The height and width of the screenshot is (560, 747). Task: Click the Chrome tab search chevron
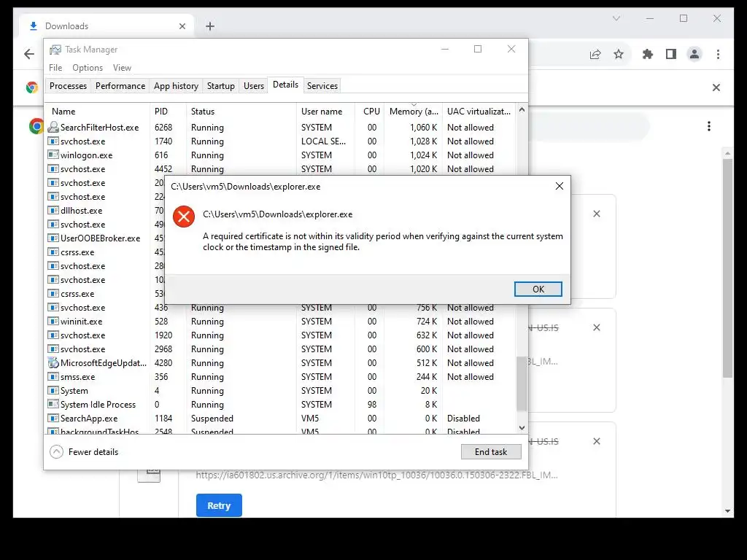click(x=616, y=18)
